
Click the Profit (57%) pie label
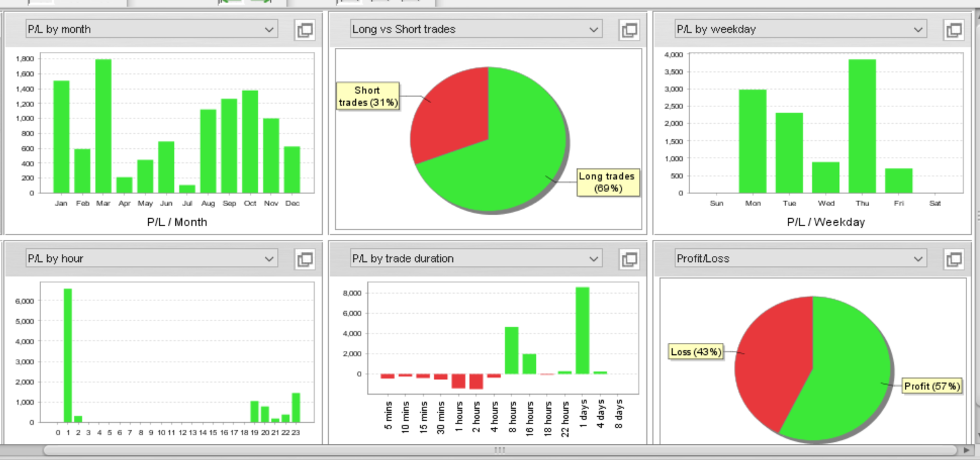click(931, 387)
